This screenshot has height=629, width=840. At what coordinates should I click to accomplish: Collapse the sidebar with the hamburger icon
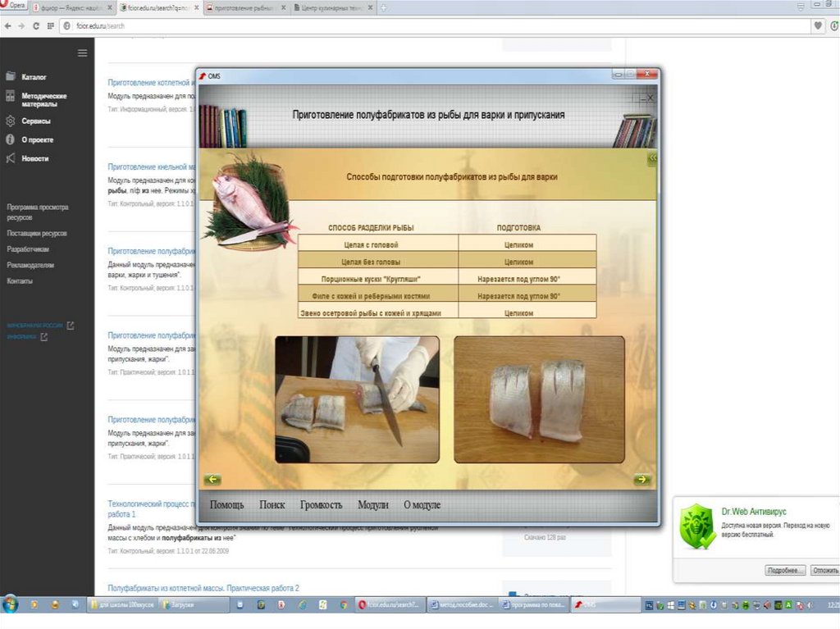(82, 53)
